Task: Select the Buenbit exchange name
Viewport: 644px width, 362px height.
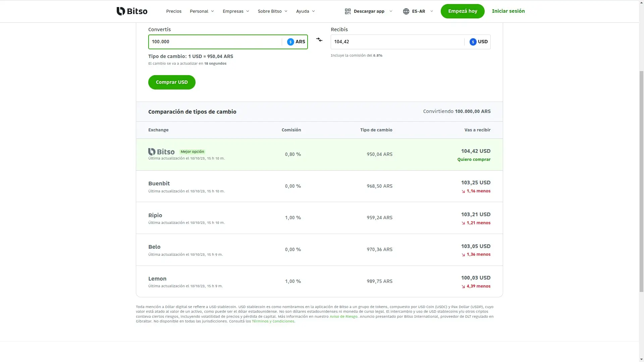Action: point(159,183)
